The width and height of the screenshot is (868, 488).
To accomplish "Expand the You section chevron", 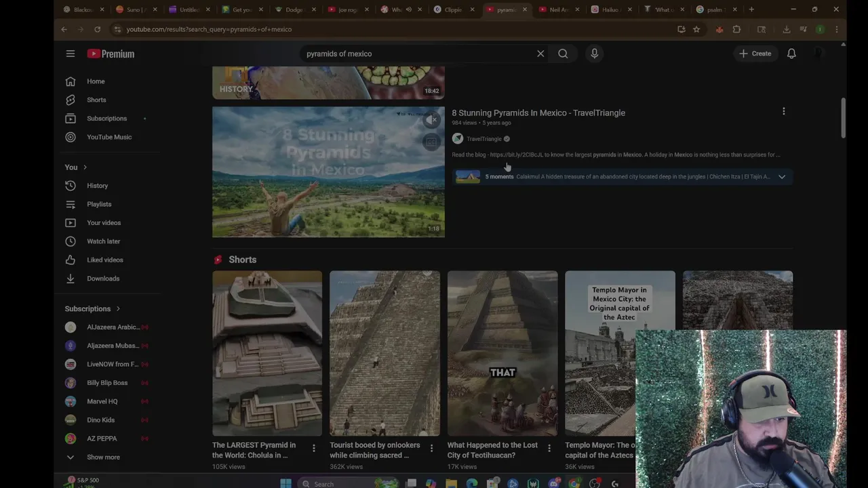I will pos(85,167).
